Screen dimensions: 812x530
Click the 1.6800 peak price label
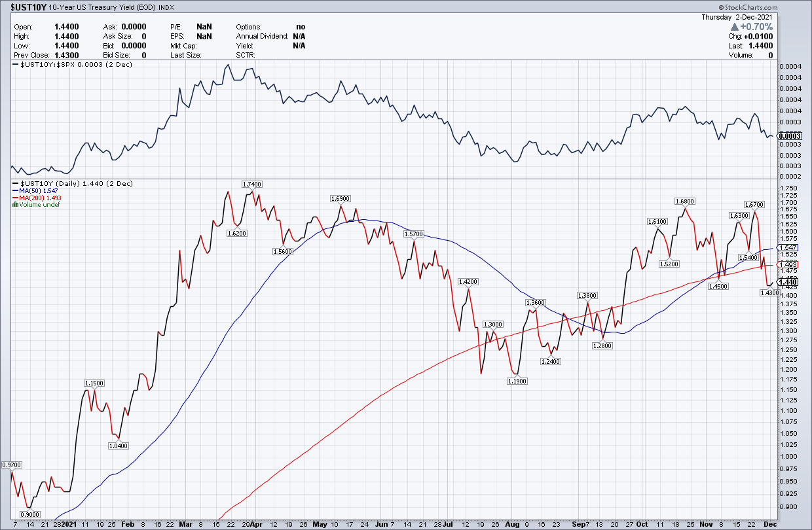pos(685,201)
